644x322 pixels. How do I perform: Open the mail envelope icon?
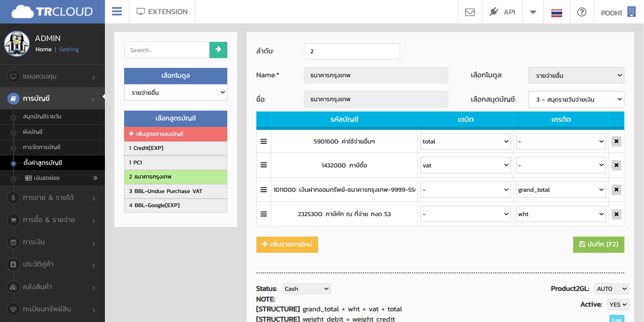(470, 12)
